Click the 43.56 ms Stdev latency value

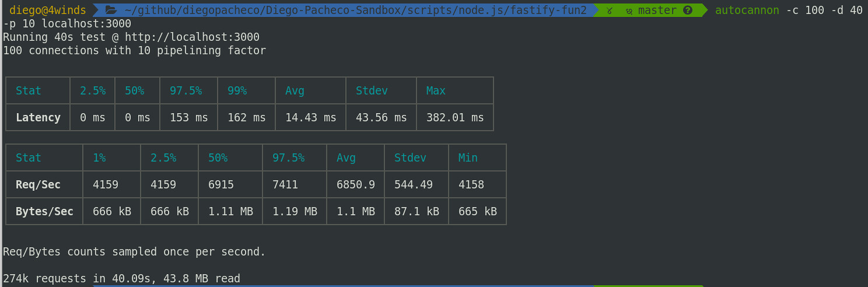[x=381, y=117]
